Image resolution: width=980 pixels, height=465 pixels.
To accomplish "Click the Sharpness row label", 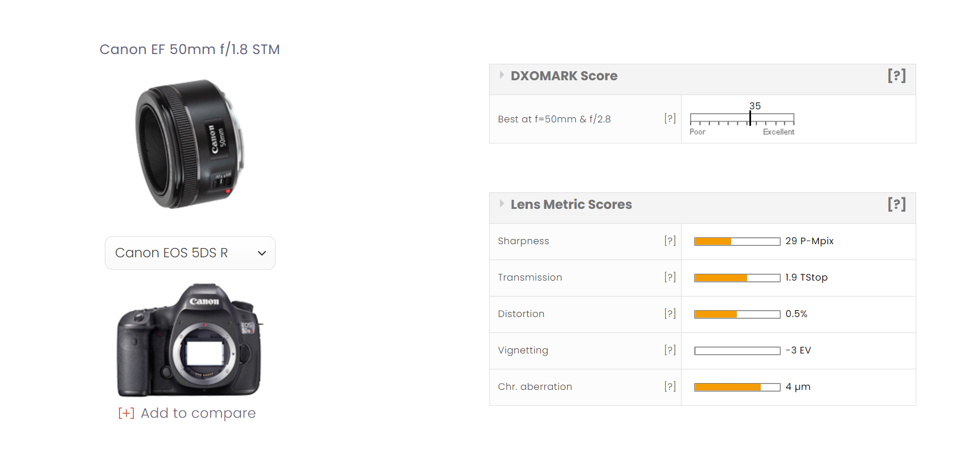I will point(523,241).
